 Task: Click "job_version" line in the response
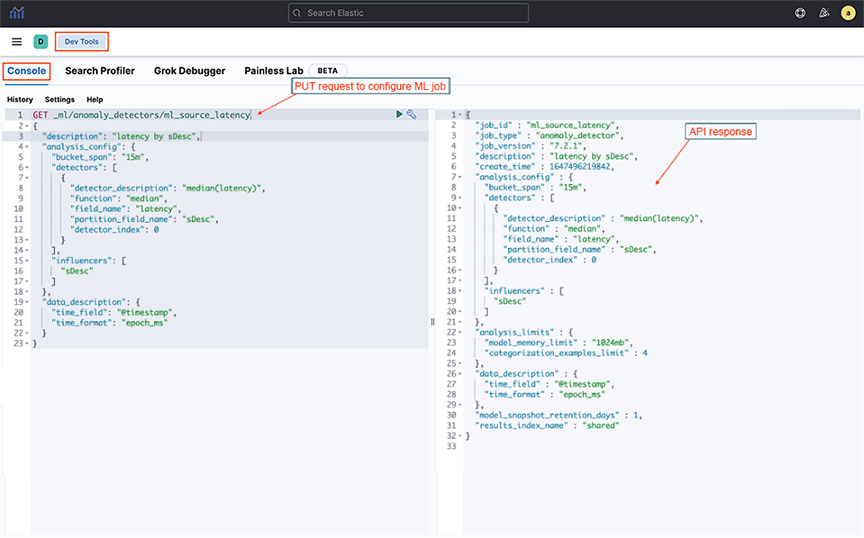click(531, 146)
